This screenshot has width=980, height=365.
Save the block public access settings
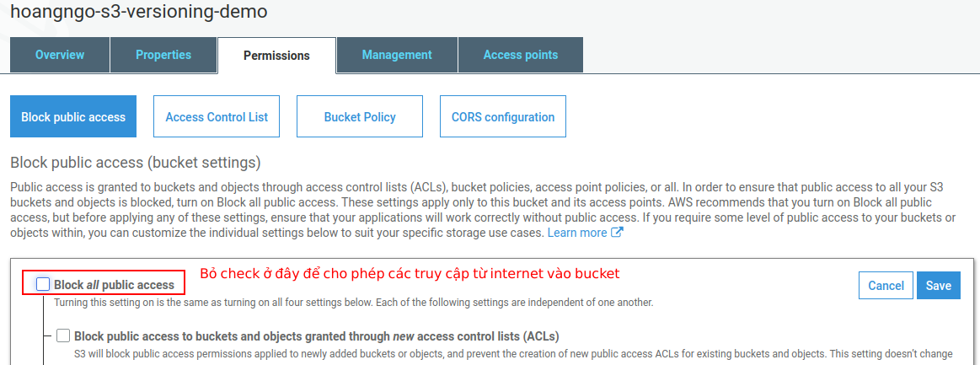coord(938,286)
